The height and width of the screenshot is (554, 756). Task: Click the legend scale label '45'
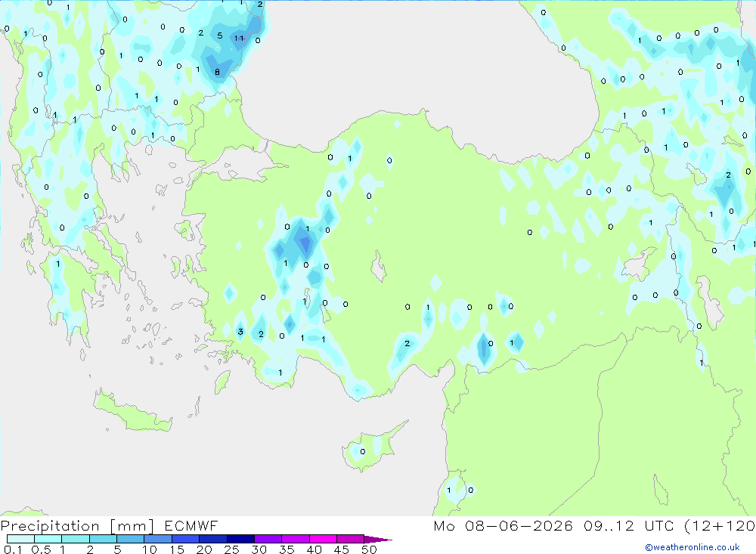(x=342, y=549)
